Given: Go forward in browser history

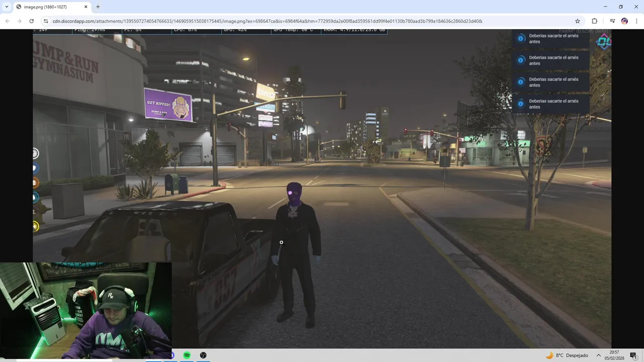Looking at the screenshot, I should [x=19, y=21].
